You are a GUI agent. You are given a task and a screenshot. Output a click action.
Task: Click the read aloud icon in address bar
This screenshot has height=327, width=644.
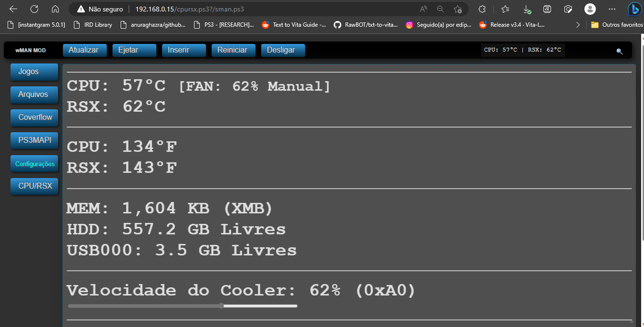[422, 9]
